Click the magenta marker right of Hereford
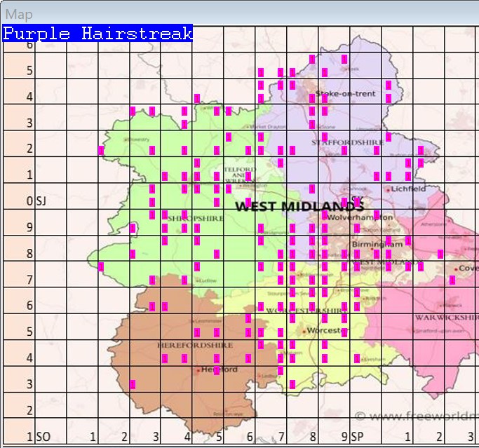 pyautogui.click(x=217, y=370)
